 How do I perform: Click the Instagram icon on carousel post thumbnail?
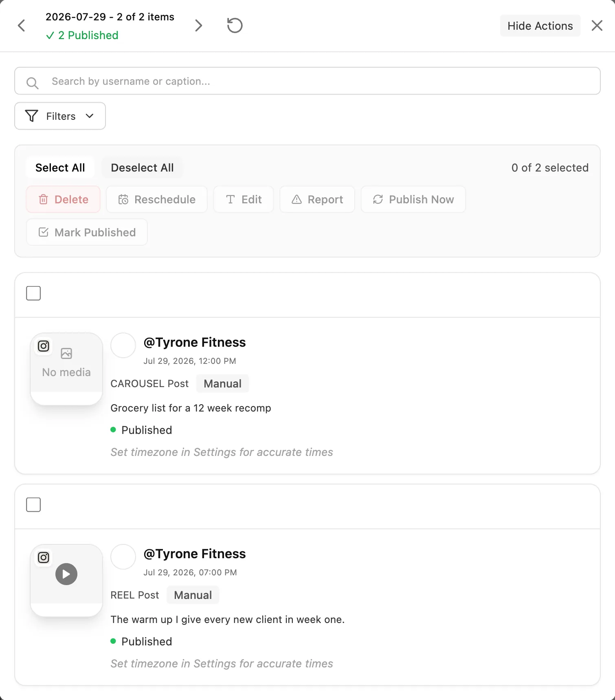[44, 346]
